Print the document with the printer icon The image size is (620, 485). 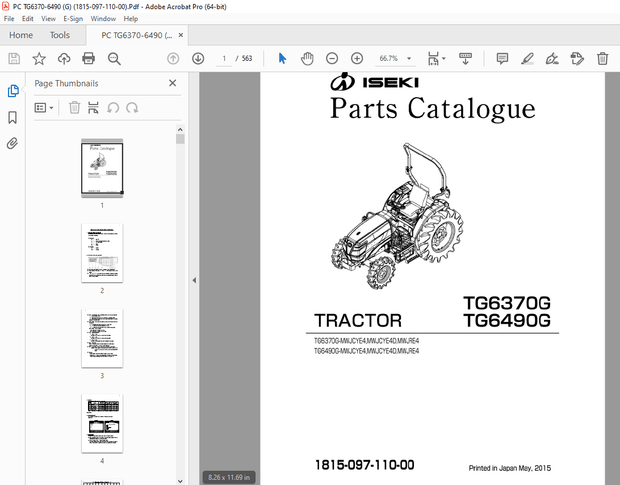point(88,59)
